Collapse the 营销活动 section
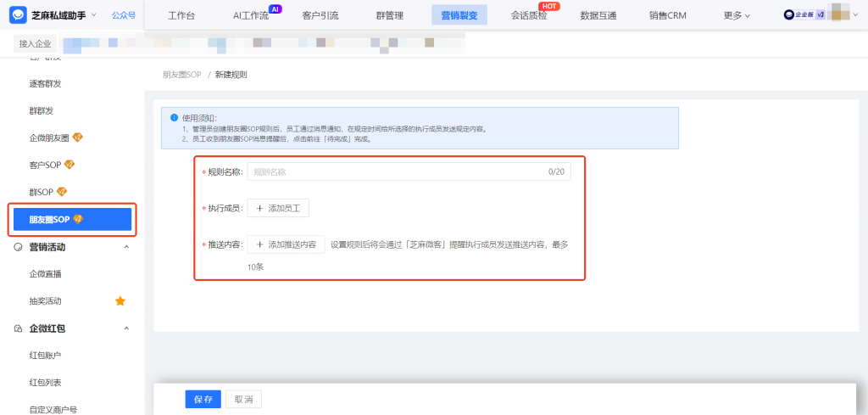Image resolution: width=868 pixels, height=415 pixels. click(x=126, y=247)
